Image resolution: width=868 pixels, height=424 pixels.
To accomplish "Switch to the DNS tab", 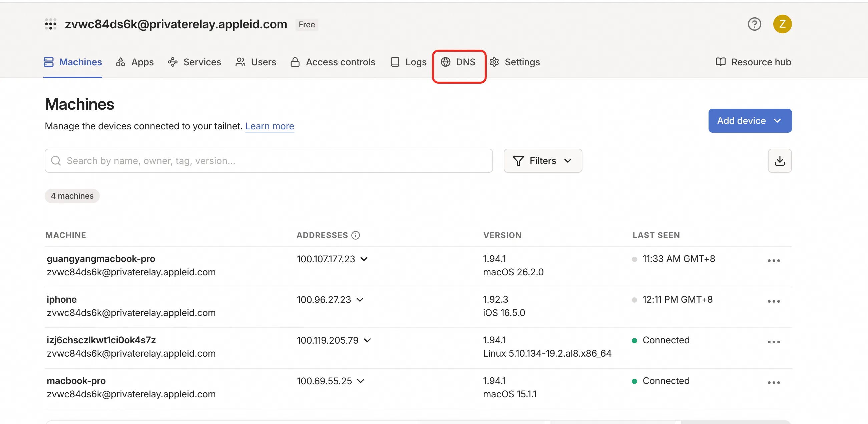I will (x=459, y=62).
